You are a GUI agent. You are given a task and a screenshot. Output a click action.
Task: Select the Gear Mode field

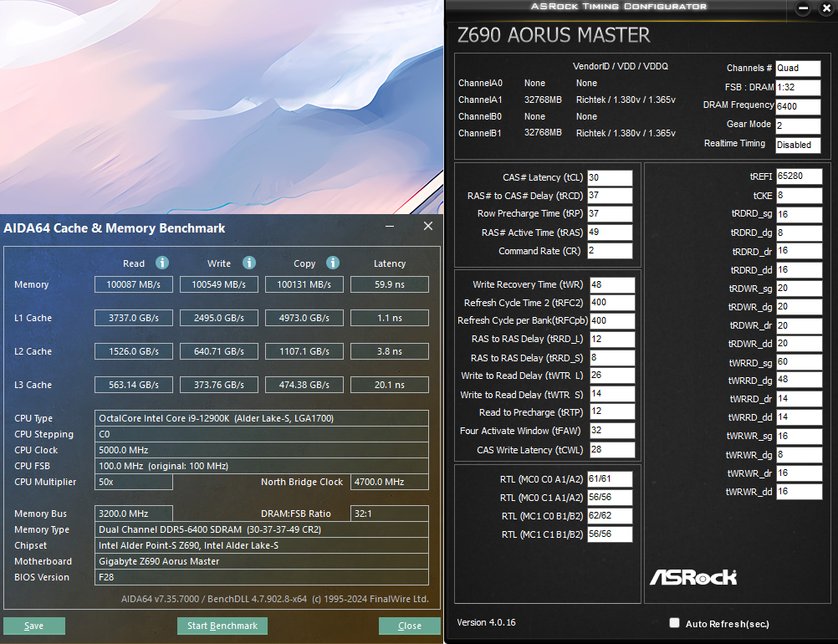coord(798,126)
